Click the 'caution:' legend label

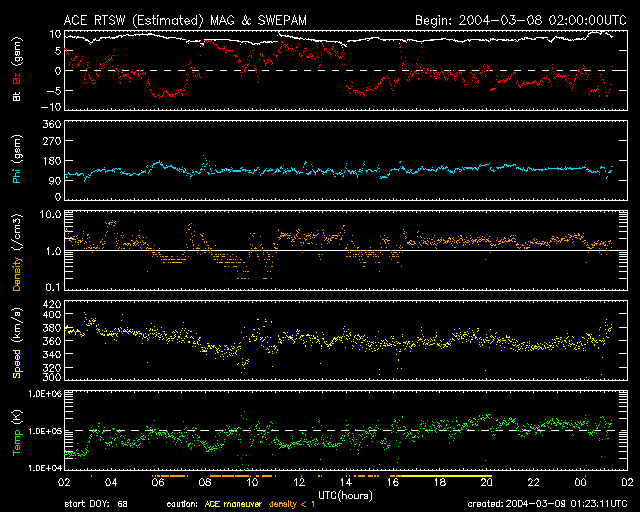182,504
